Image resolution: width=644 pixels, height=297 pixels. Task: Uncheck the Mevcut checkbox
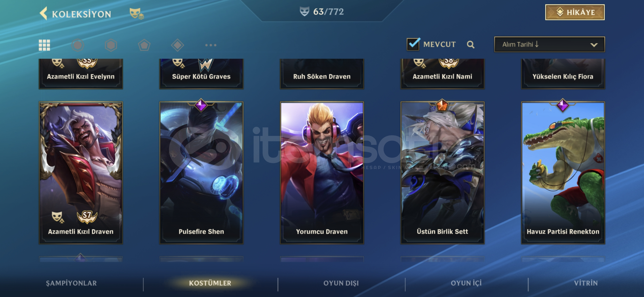tap(413, 44)
